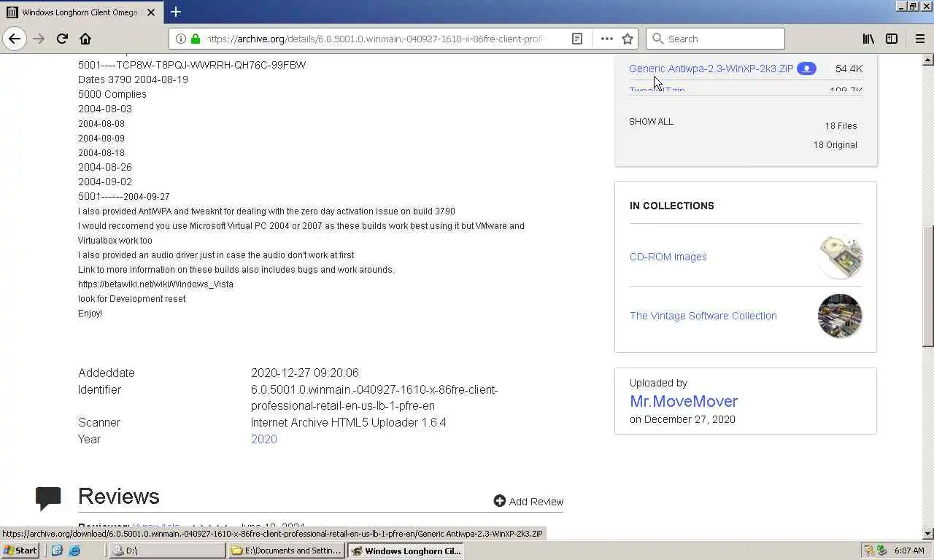Reload the current page
The height and width of the screenshot is (560, 934).
point(62,39)
